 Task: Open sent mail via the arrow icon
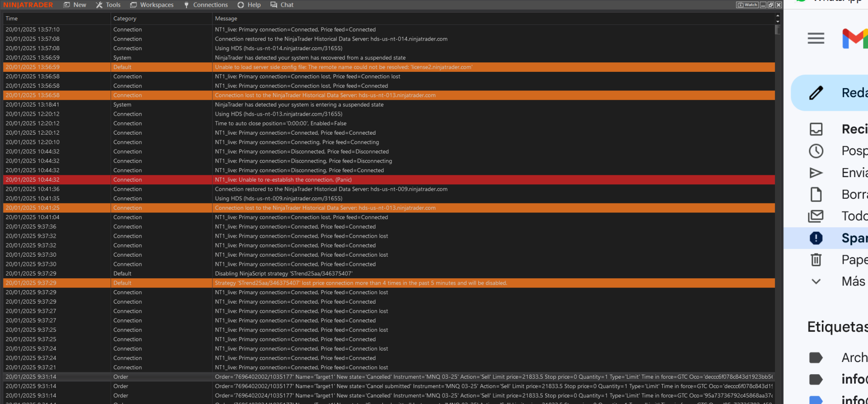pyautogui.click(x=816, y=173)
